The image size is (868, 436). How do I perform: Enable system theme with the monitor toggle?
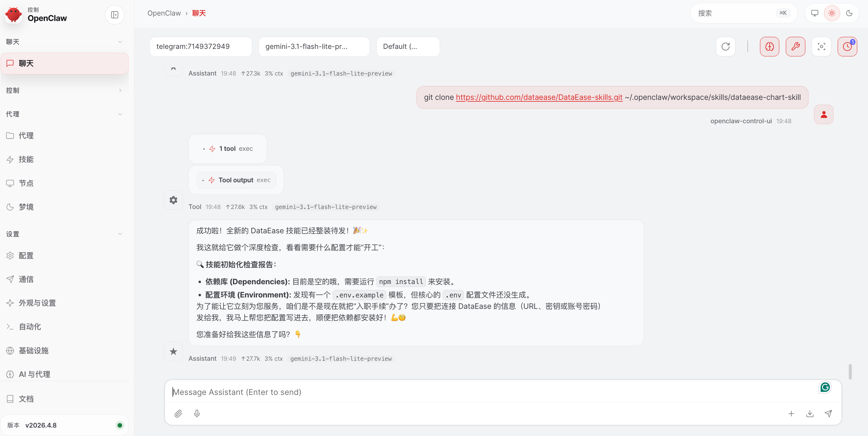(815, 13)
